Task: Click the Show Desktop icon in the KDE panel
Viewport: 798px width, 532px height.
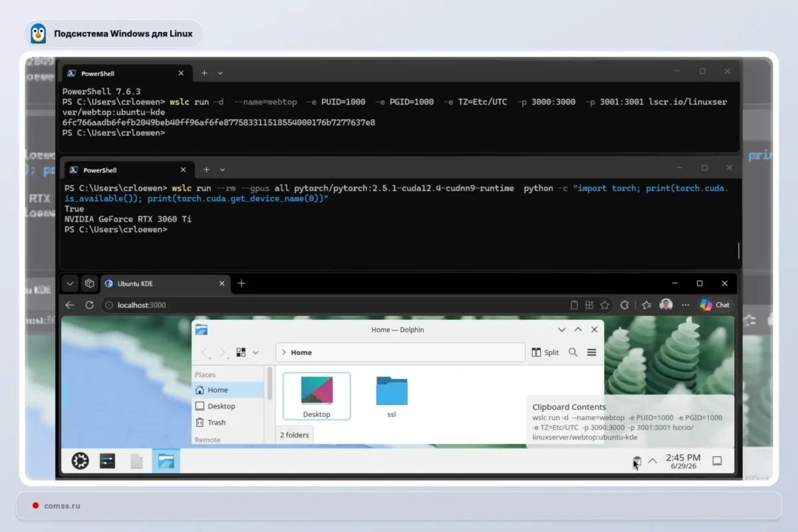Action: pos(717,460)
